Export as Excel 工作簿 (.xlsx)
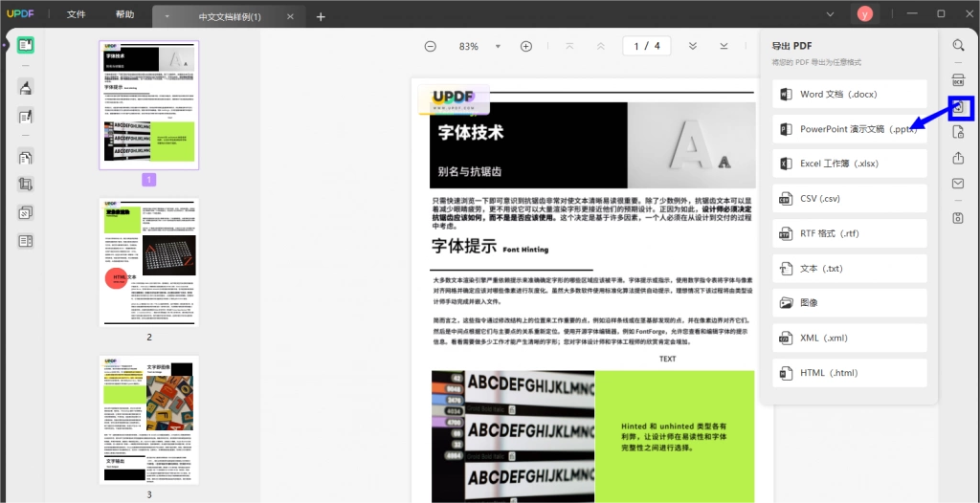Viewport: 980px width, 503px height. [x=850, y=164]
